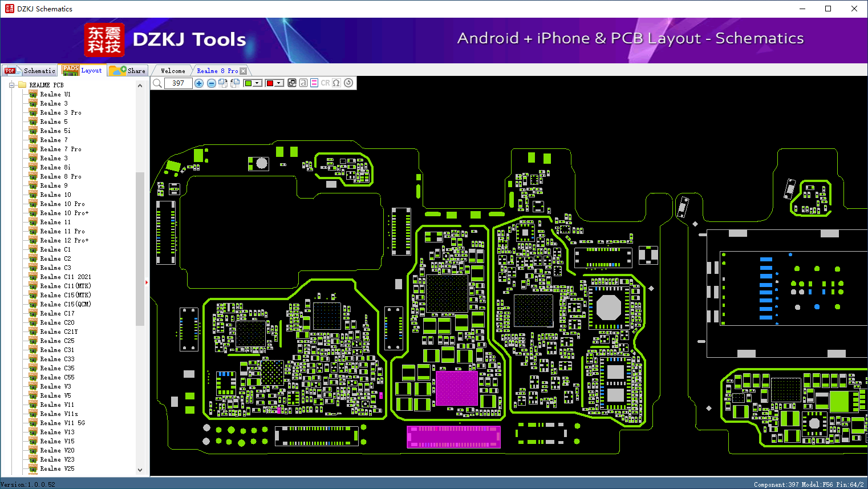Select the magenta highlighted connector on the board
868x489 pixels.
pos(454,437)
